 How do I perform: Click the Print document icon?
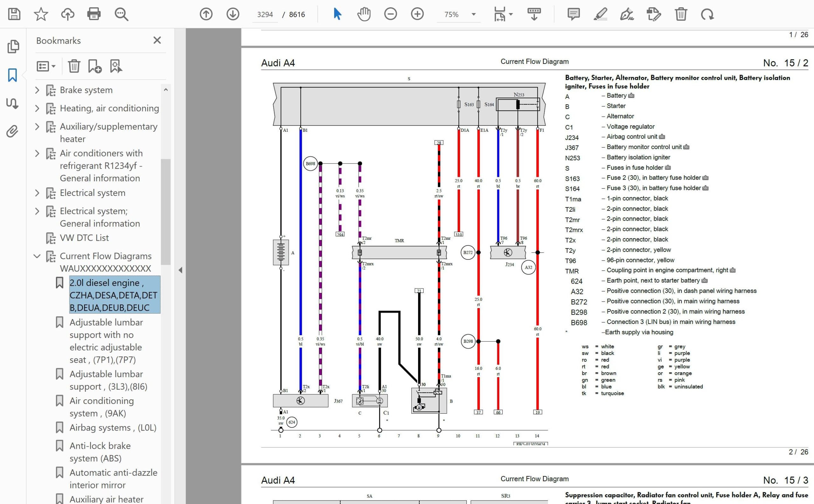click(x=94, y=14)
